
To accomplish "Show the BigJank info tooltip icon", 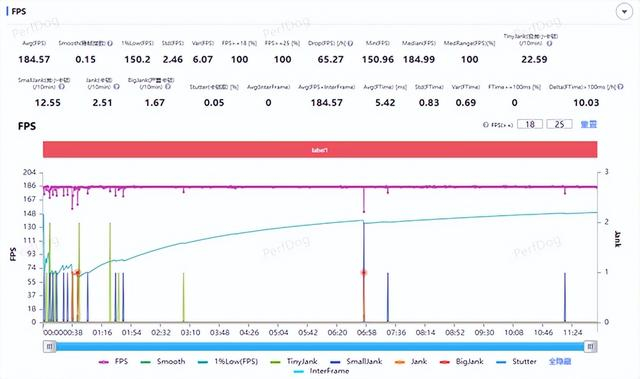I will [168, 86].
